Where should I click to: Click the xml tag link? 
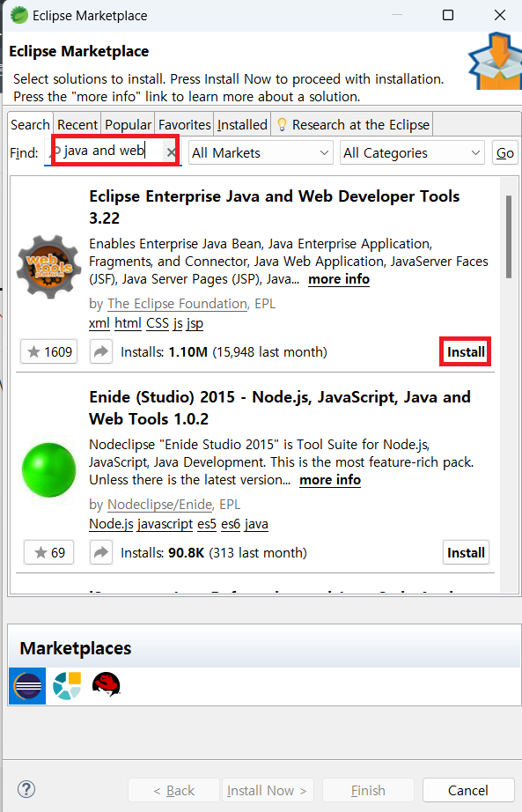pyautogui.click(x=99, y=323)
